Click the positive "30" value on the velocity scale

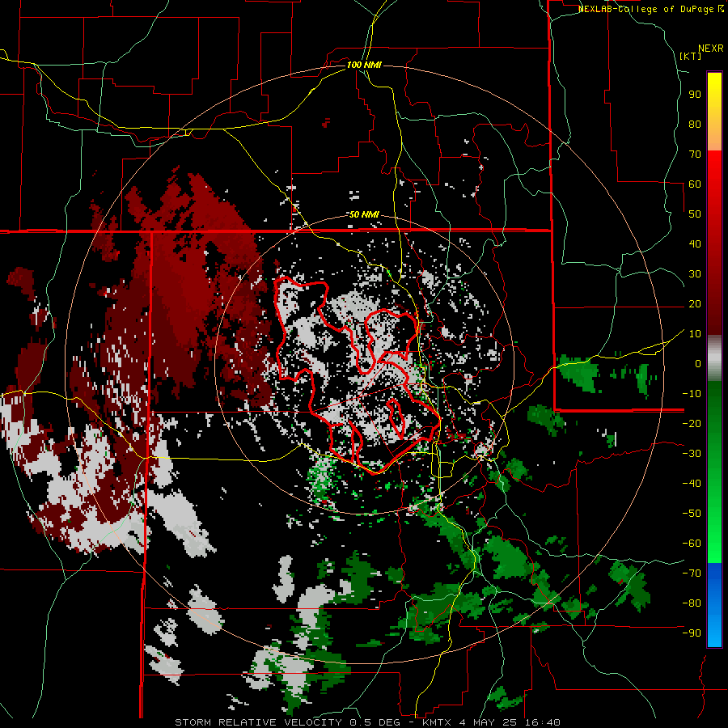(x=695, y=274)
